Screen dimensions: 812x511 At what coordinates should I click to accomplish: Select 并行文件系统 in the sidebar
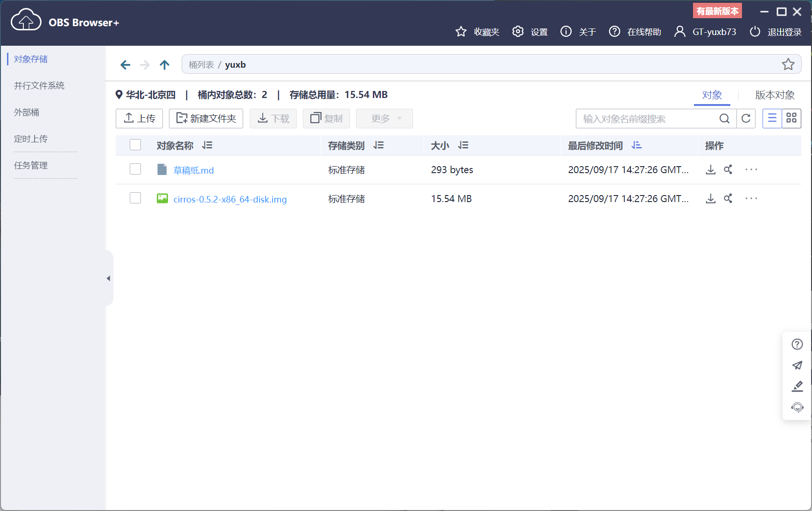[39, 86]
